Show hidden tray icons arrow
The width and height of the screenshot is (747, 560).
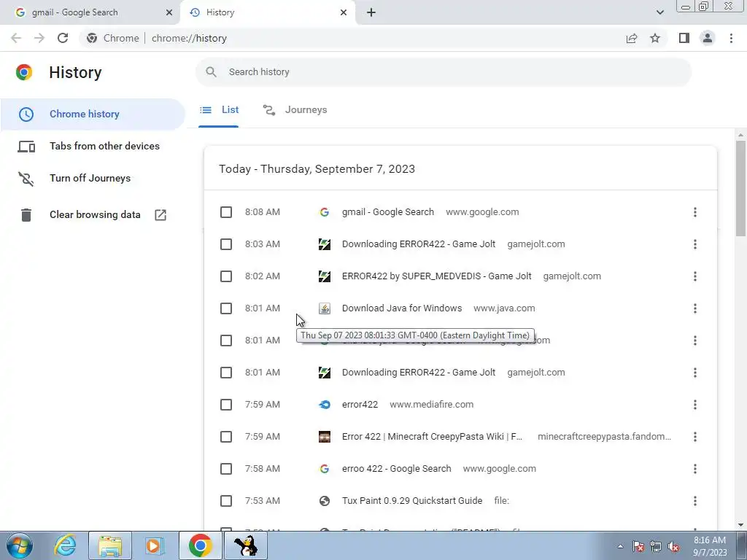620,547
